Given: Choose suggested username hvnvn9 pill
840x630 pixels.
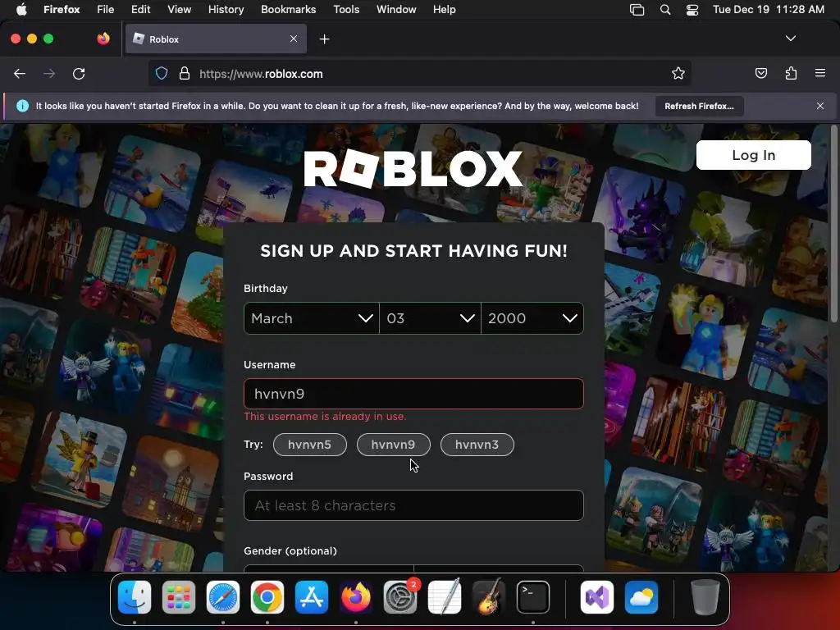Looking at the screenshot, I should (x=393, y=445).
